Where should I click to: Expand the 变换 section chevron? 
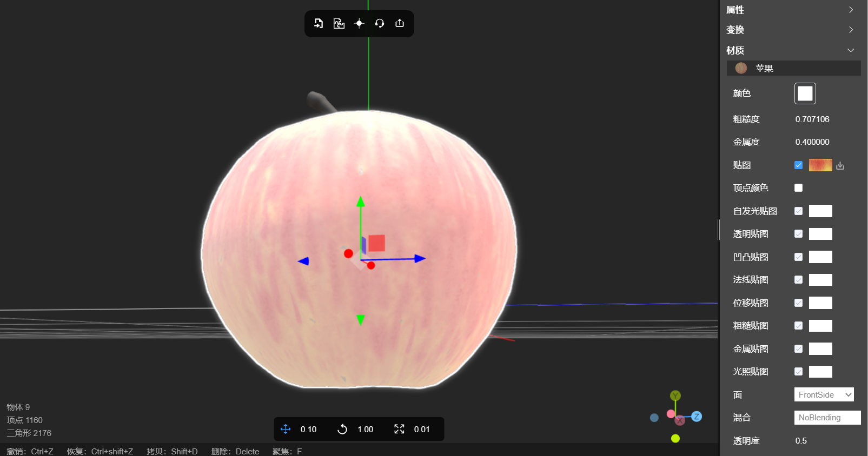point(851,30)
